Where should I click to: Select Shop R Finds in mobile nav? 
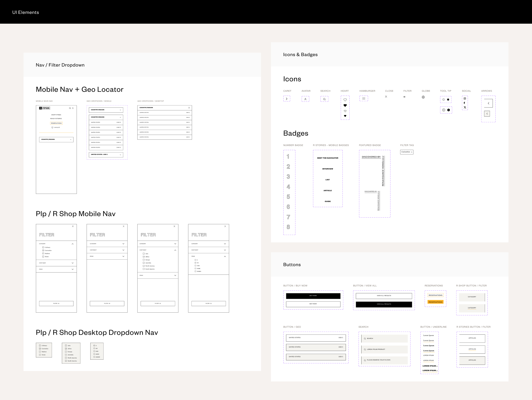(56, 115)
